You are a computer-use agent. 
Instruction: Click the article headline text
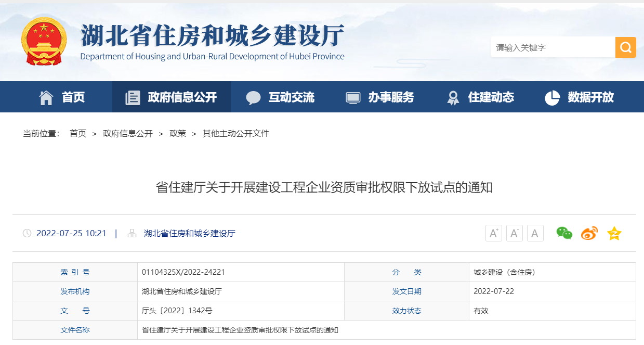pyautogui.click(x=324, y=187)
